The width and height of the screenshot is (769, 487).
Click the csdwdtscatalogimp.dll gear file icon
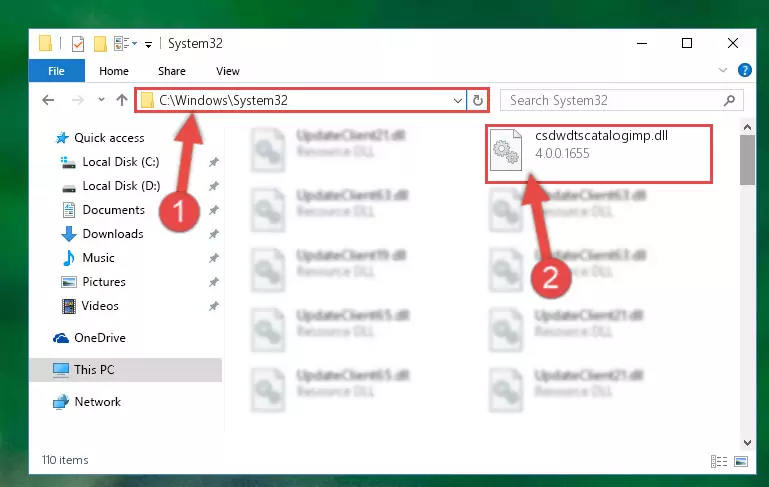[x=506, y=150]
